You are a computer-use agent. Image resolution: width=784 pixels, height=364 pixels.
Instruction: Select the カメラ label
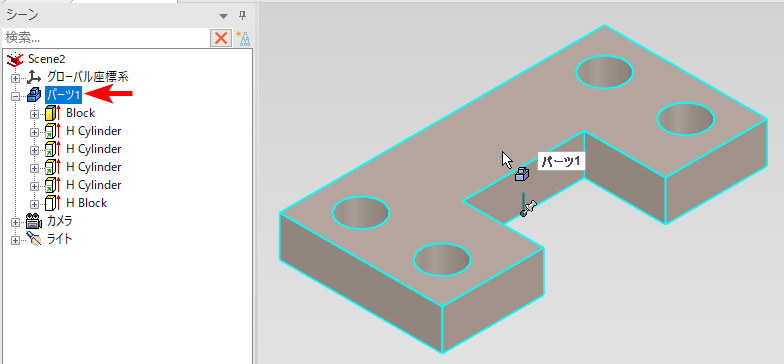[60, 221]
